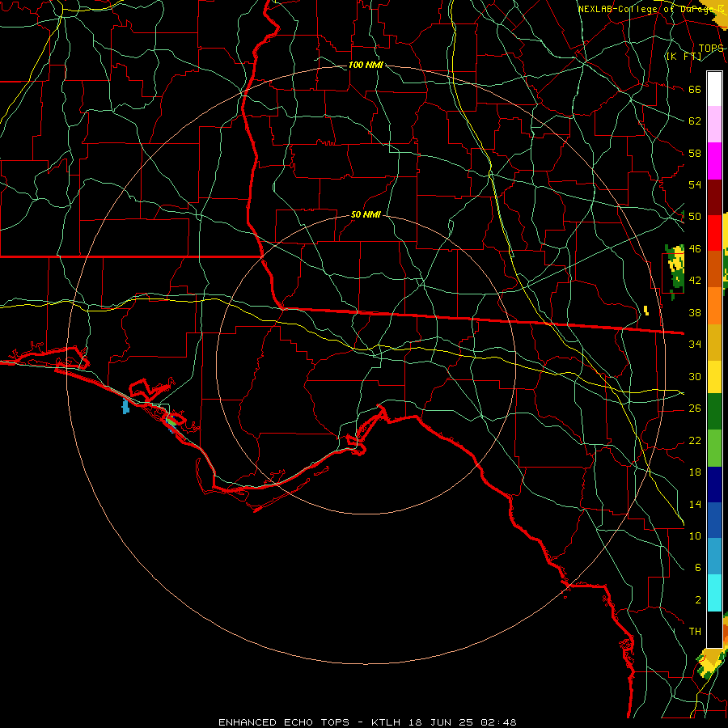This screenshot has height=728, width=728.
Task: Click the TH label on legend
Action: click(695, 631)
